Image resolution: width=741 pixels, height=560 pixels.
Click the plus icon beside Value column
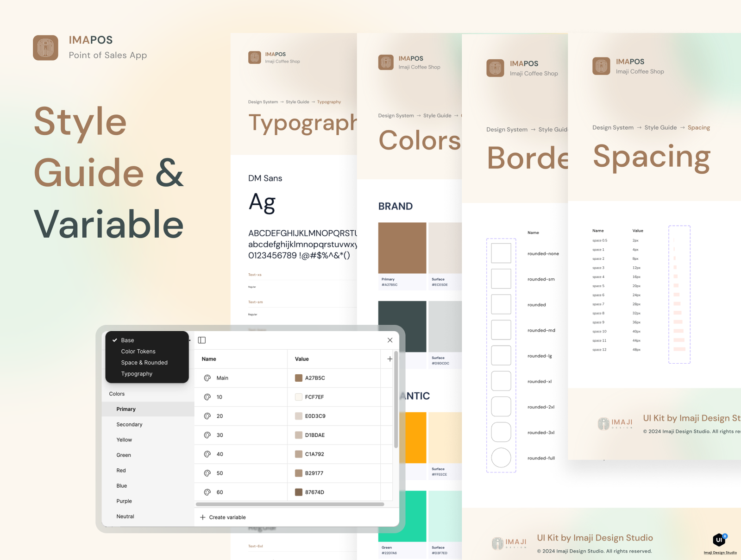coord(389,359)
